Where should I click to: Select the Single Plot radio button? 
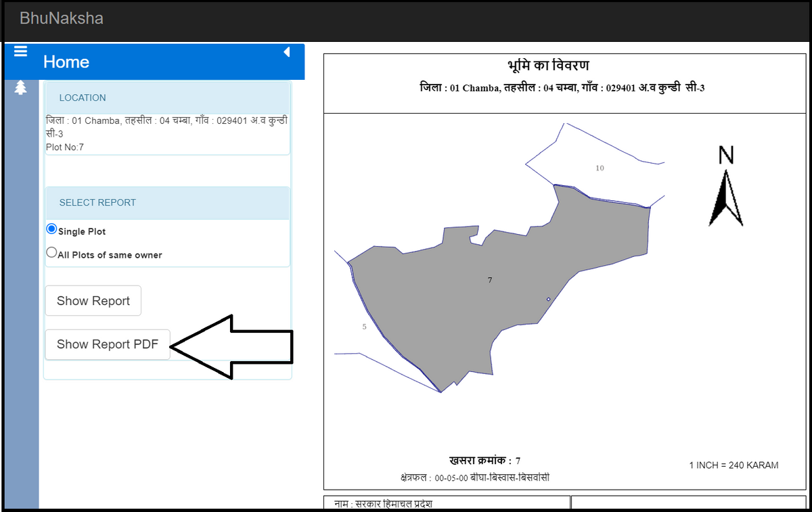pyautogui.click(x=51, y=229)
